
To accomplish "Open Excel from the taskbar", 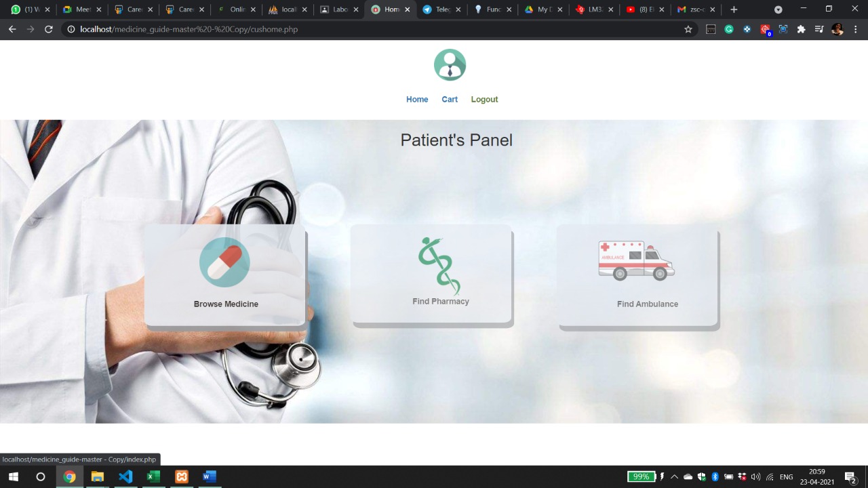I will point(153,476).
